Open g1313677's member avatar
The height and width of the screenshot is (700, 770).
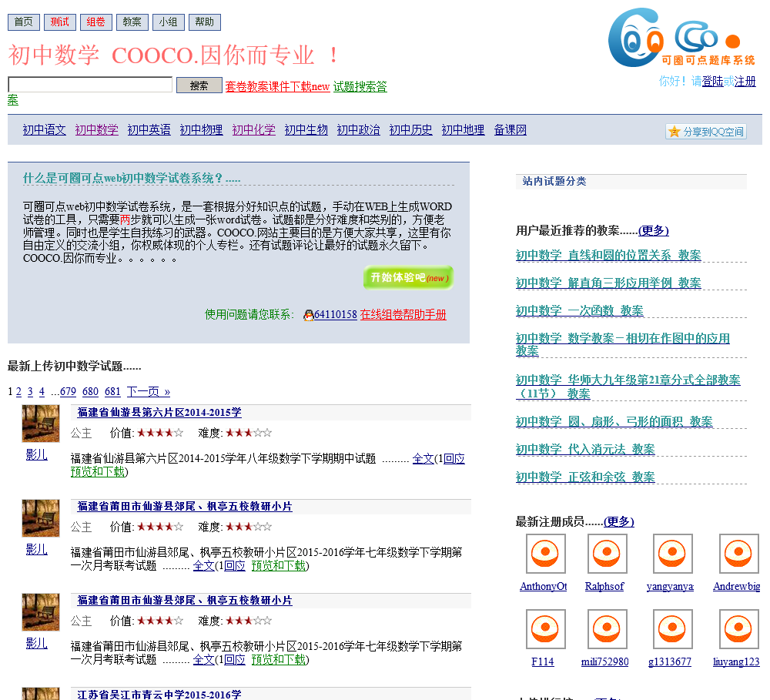(673, 629)
